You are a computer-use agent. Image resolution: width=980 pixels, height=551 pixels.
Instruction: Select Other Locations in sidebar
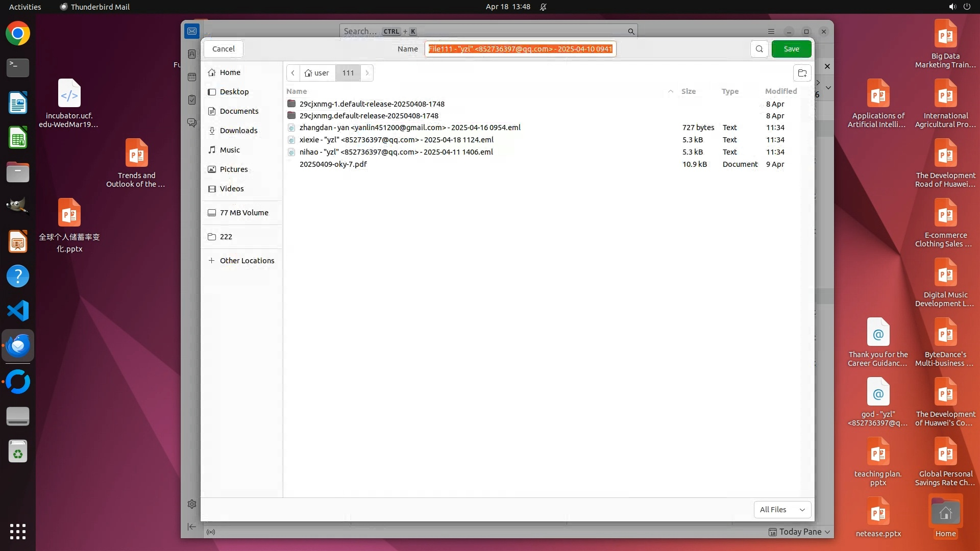pos(247,261)
